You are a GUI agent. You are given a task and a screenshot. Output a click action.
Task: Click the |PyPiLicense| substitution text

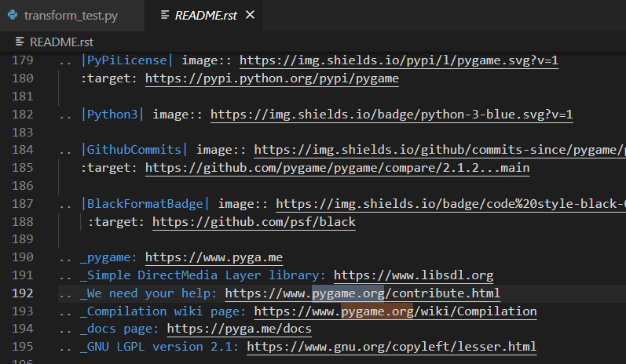(x=127, y=60)
